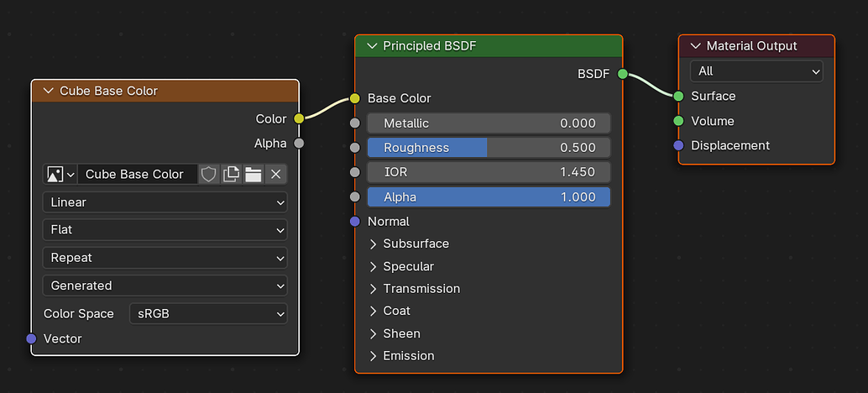The image size is (868, 393).
Task: Open the Flat projection dropdown
Action: click(165, 230)
